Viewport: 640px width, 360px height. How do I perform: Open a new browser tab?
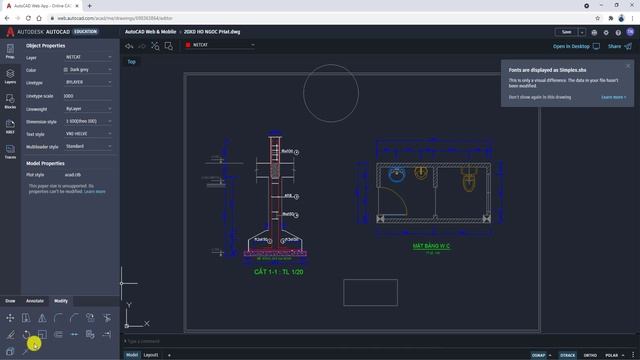(x=89, y=6)
